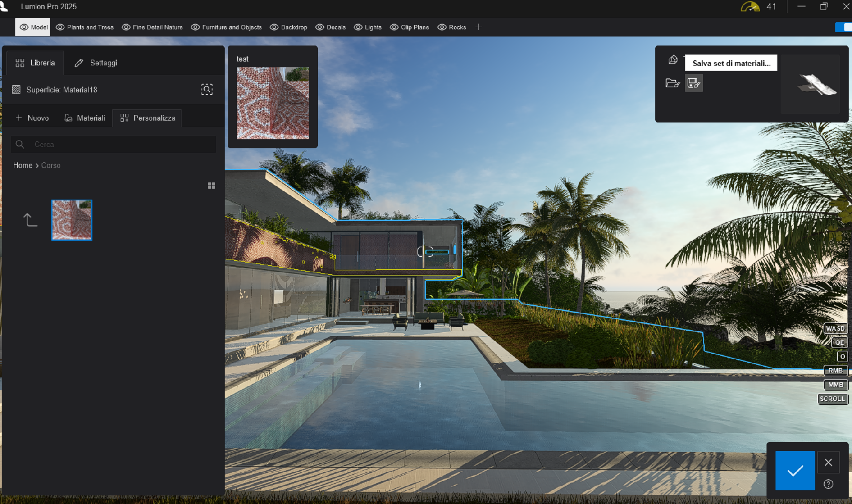Open help question mark icon
This screenshot has width=852, height=504.
pos(828,484)
